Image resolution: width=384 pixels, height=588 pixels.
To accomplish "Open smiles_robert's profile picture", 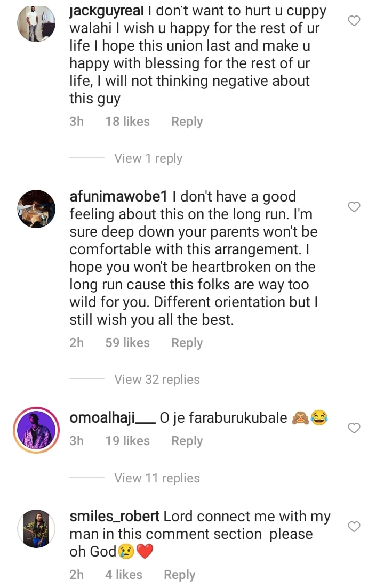I will click(36, 528).
